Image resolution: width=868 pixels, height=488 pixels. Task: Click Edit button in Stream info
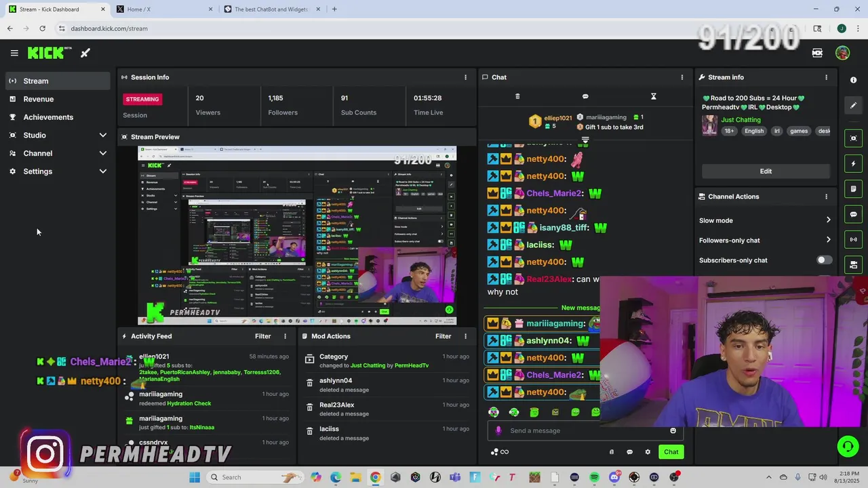(766, 171)
